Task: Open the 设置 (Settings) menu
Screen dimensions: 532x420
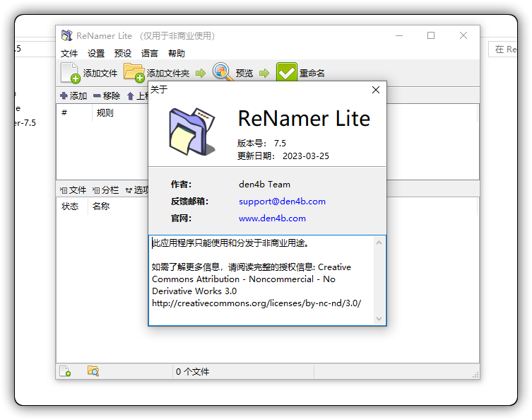Action: point(96,53)
